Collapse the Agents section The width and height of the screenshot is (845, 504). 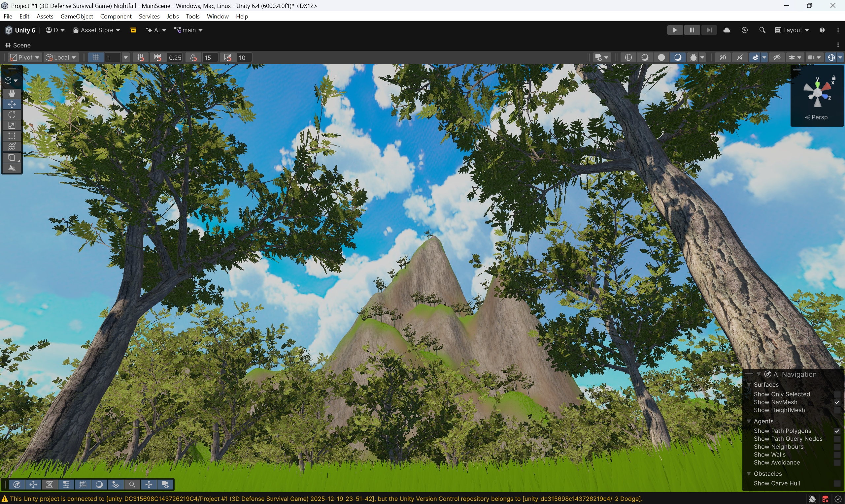(x=749, y=421)
